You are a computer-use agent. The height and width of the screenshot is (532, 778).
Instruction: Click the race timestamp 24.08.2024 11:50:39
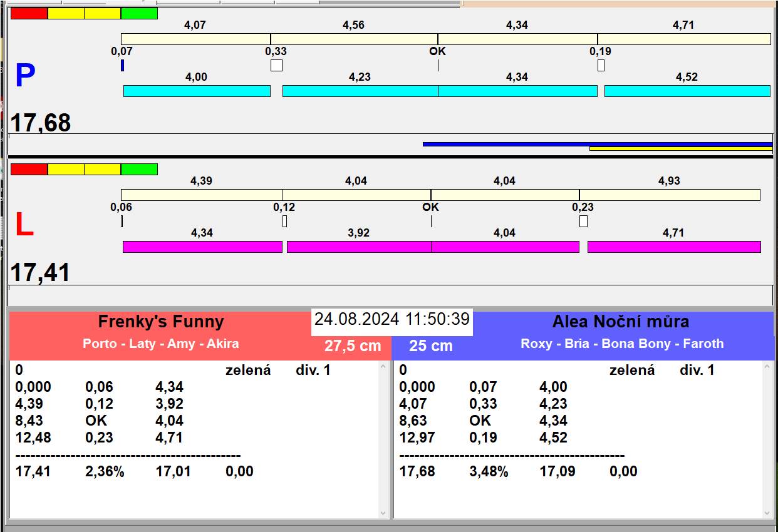coord(392,319)
